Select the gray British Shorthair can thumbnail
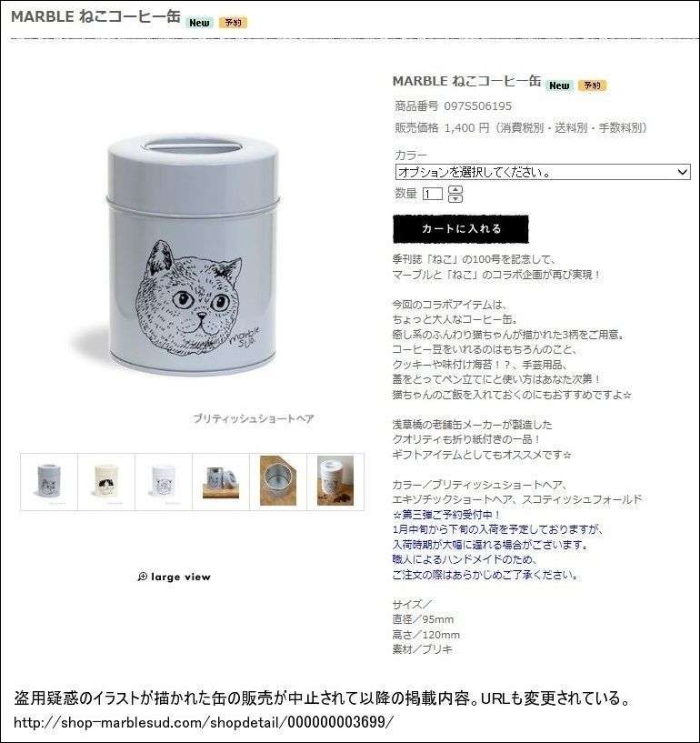 pos(49,482)
